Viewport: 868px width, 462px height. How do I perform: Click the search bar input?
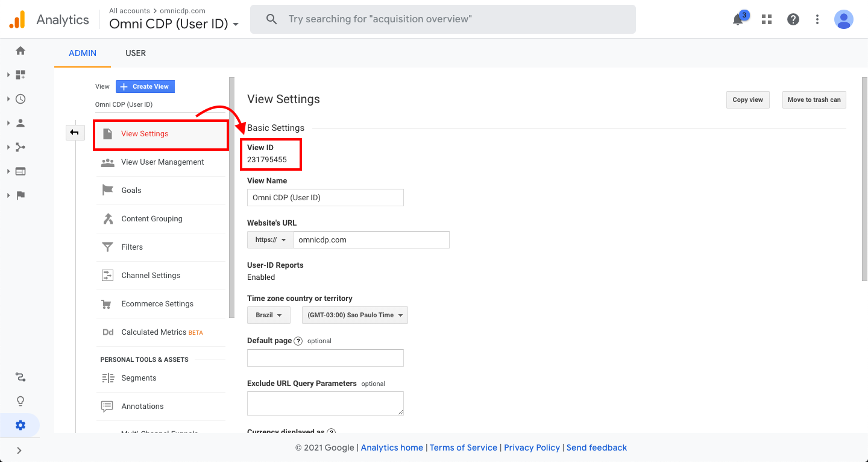pos(443,19)
